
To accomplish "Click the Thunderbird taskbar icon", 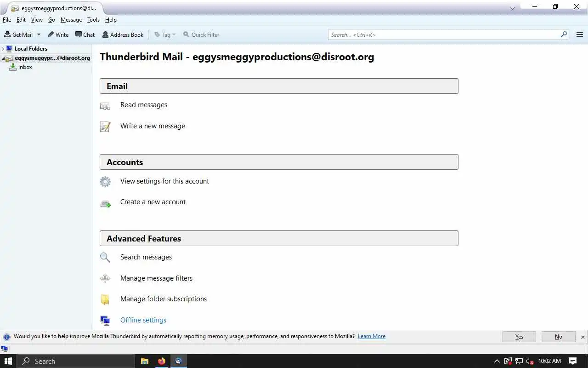I will coord(178,361).
